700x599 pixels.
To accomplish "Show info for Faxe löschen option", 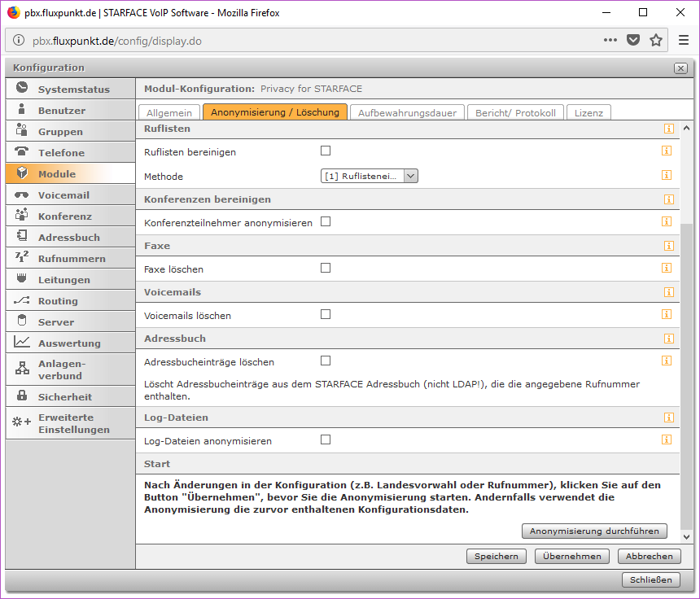I will 666,268.
